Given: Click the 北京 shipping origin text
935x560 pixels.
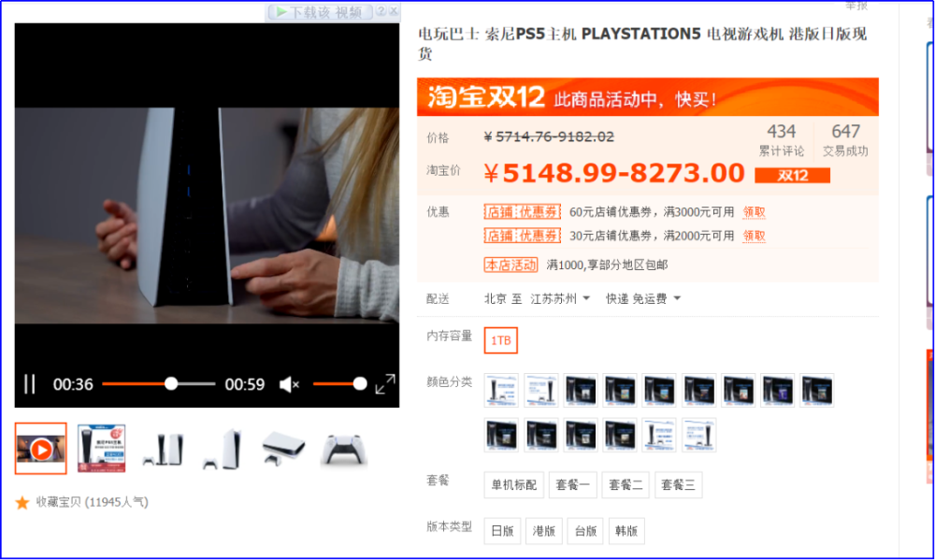Looking at the screenshot, I should (495, 299).
